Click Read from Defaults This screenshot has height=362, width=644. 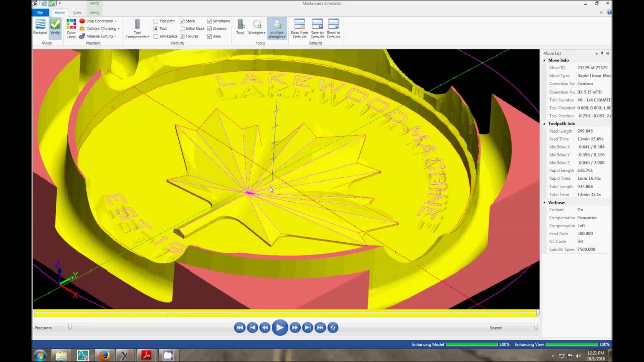coord(299,29)
